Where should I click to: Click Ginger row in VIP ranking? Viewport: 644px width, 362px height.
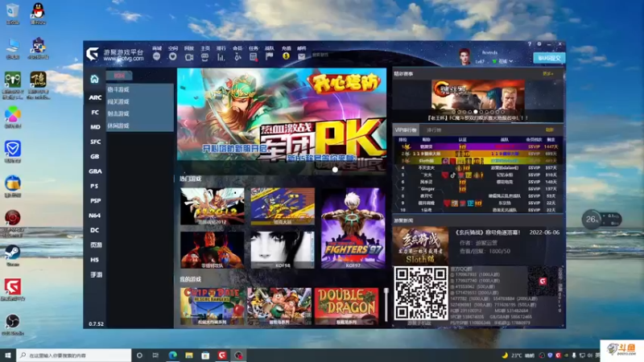click(478, 189)
